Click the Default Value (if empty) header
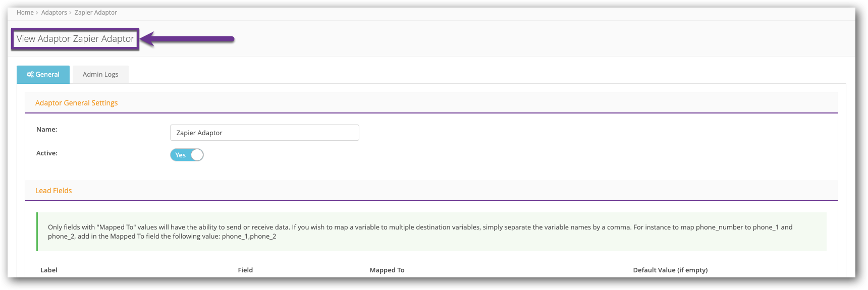The width and height of the screenshot is (868, 290). click(670, 270)
